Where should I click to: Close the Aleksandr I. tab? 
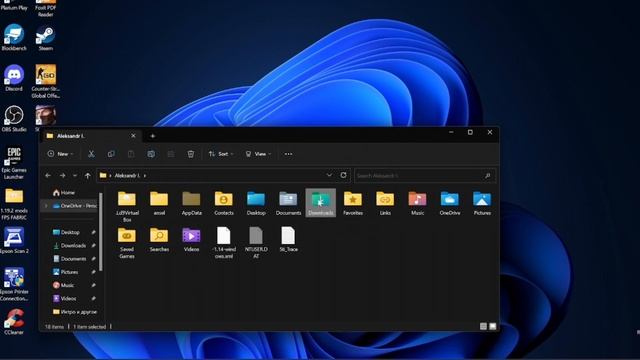(133, 136)
